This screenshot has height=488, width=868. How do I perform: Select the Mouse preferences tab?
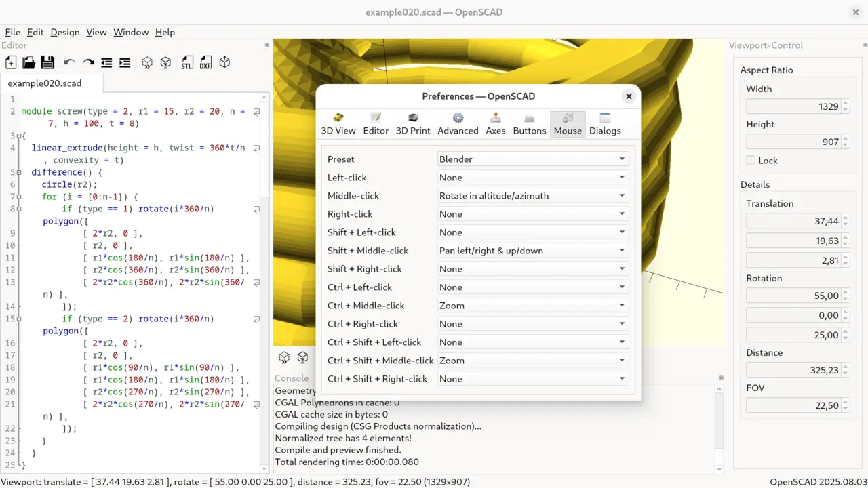[568, 124]
